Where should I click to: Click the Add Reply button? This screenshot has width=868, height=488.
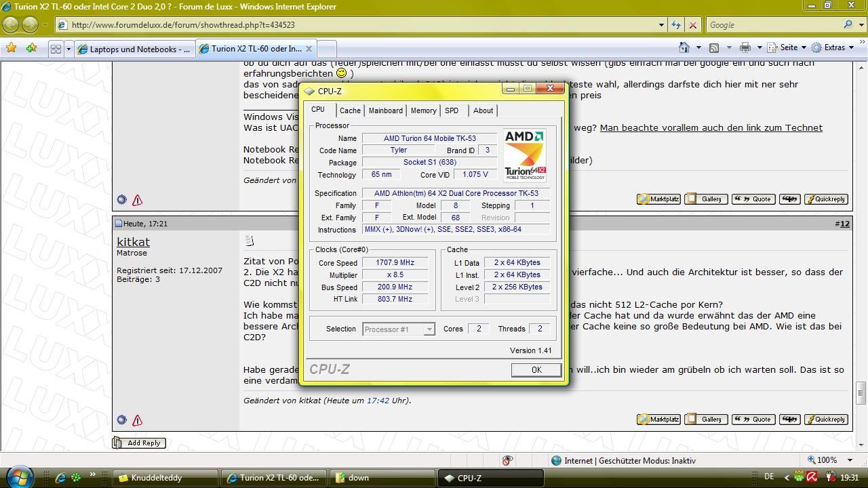coord(138,443)
